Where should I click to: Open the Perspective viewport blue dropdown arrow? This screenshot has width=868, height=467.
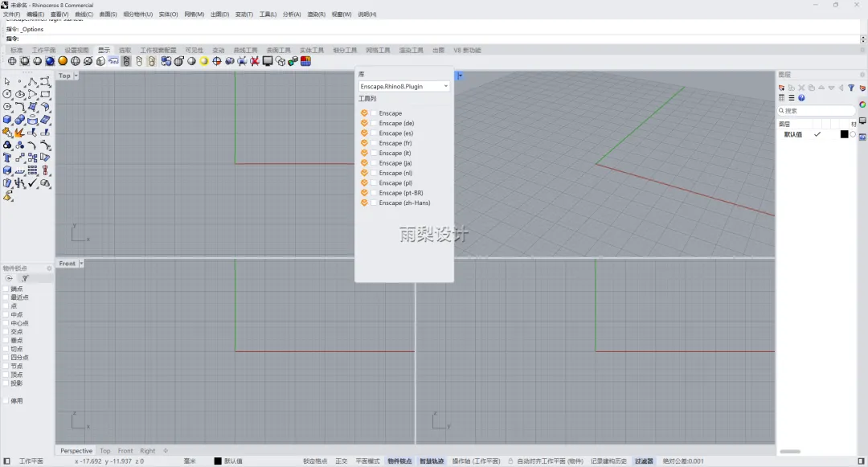(460, 76)
